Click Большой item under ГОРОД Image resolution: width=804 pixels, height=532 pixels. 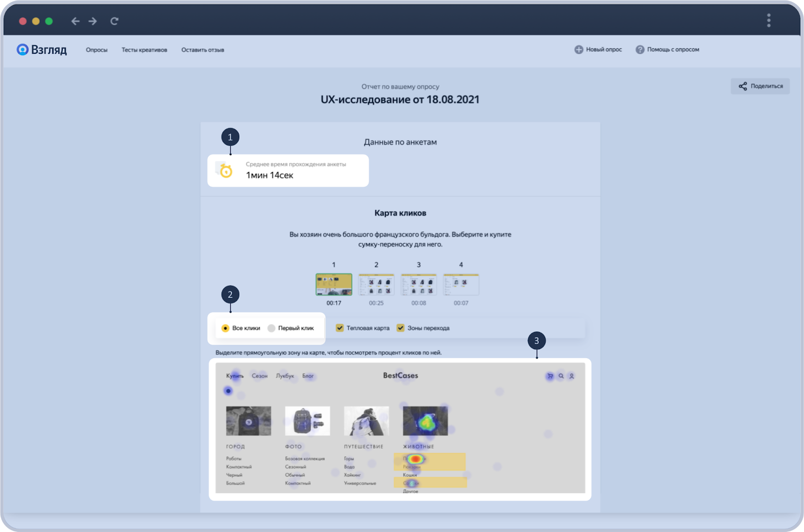[x=235, y=483]
